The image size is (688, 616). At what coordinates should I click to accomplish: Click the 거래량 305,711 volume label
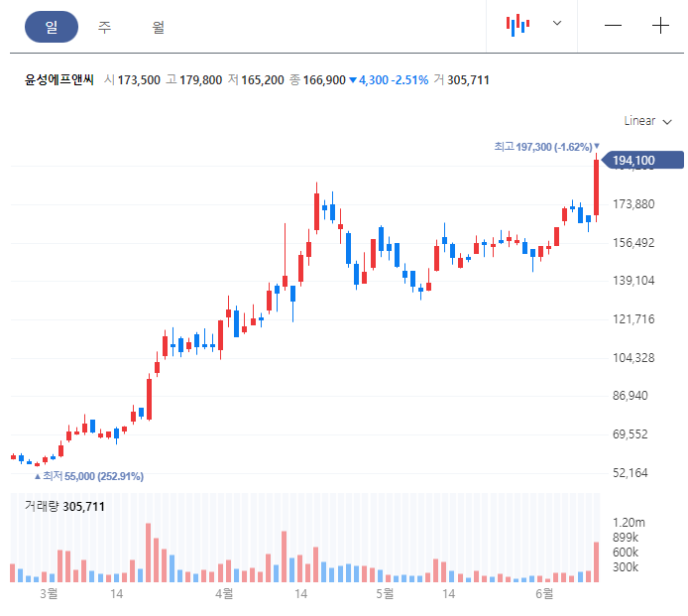(64, 507)
